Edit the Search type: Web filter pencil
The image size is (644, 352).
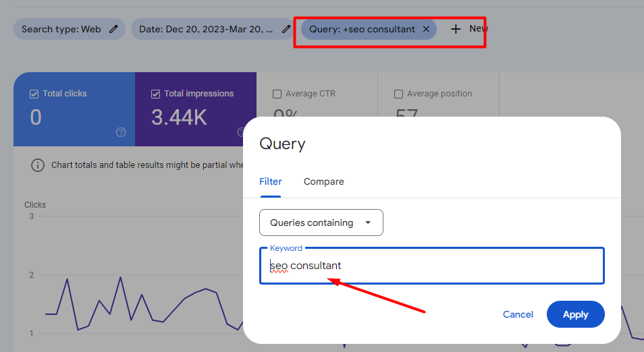(114, 29)
